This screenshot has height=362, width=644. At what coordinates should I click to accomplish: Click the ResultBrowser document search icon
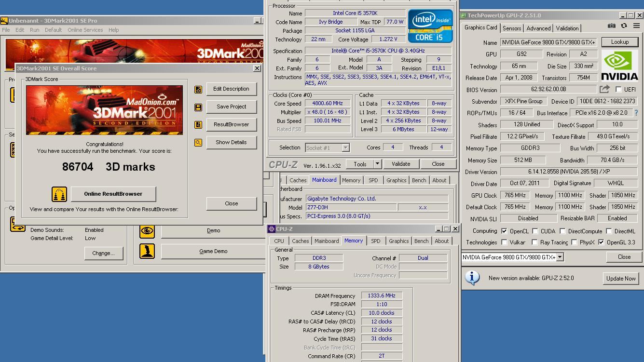click(x=198, y=125)
